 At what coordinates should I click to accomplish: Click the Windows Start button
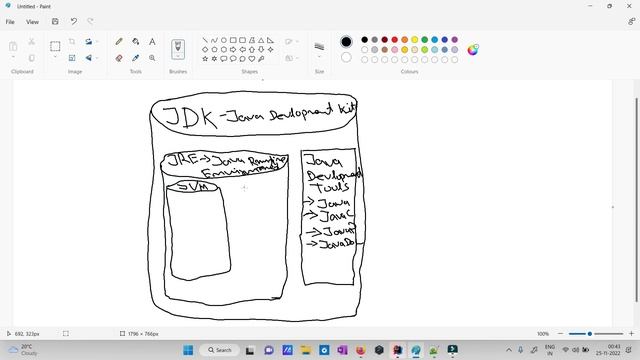pyautogui.click(x=188, y=350)
